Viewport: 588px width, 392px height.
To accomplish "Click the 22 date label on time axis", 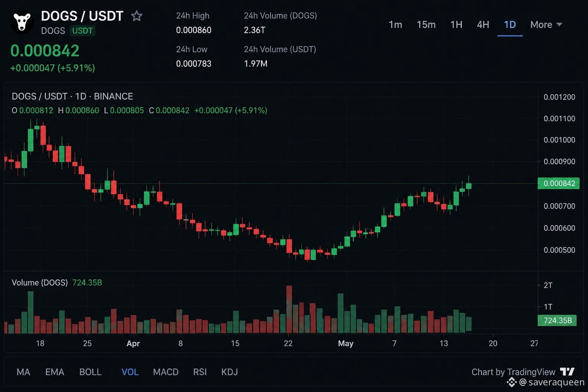I will pos(288,343).
